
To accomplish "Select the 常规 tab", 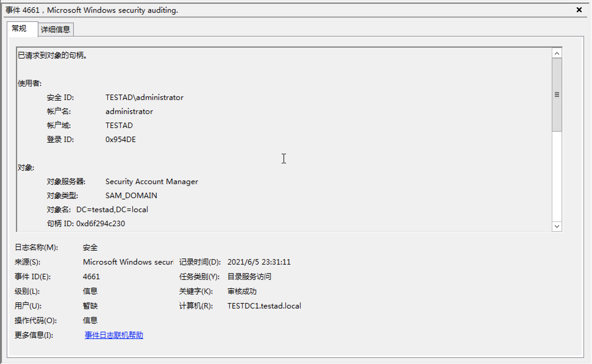I will click(x=19, y=29).
